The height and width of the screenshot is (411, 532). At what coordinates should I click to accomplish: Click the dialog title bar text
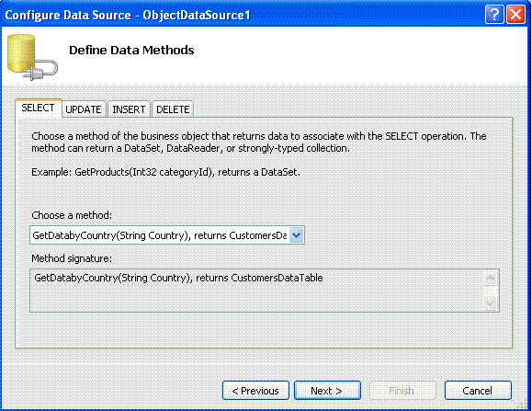pyautogui.click(x=128, y=15)
